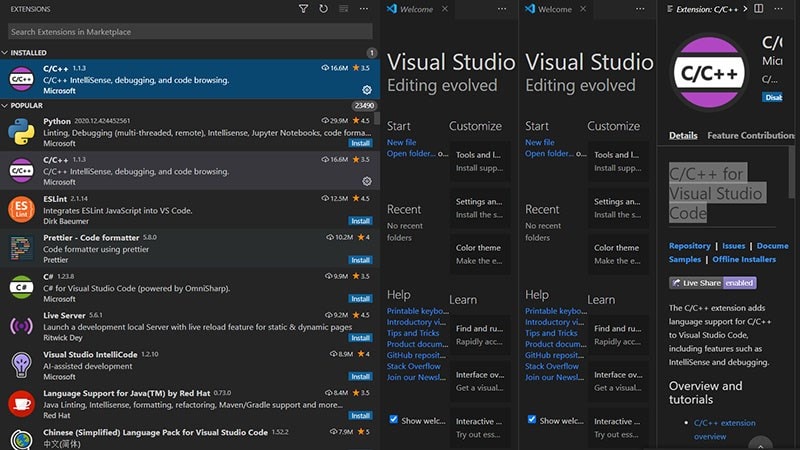Screen dimensions: 800x450
Task: Open more actions in first Welcome editor group
Action: (x=502, y=9)
